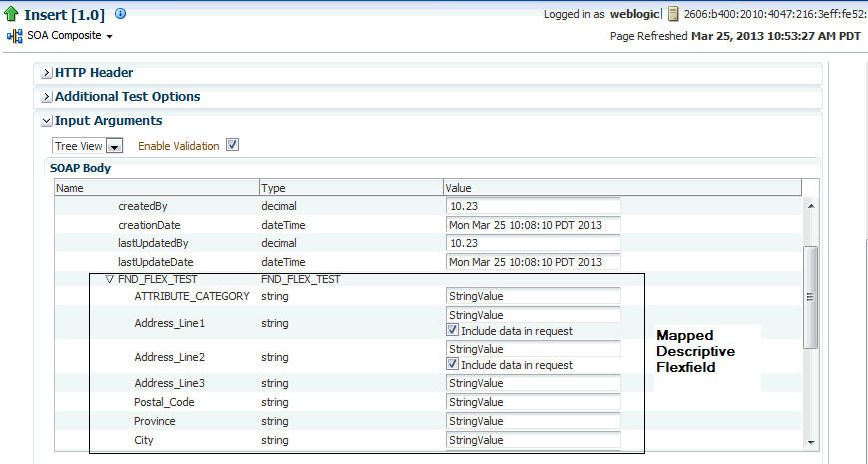Click the createdBy value field
The height and width of the screenshot is (464, 868).
coord(533,206)
